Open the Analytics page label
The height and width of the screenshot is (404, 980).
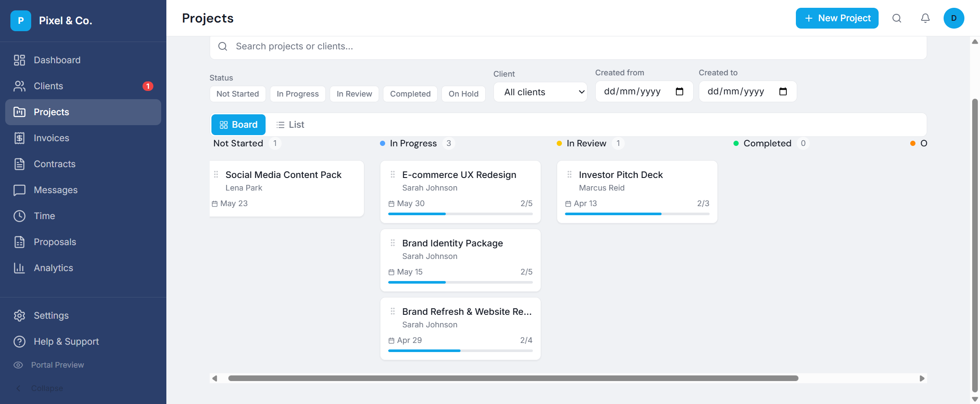(x=53, y=268)
